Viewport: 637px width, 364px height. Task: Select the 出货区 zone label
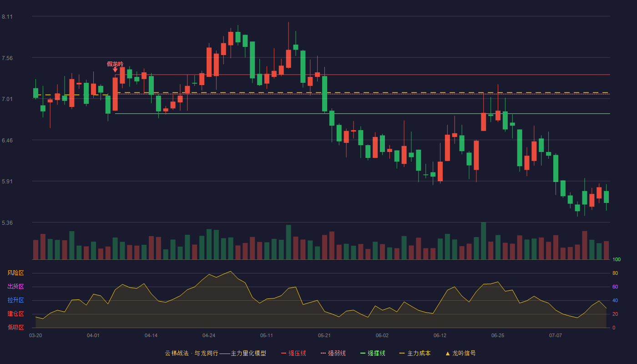click(15, 287)
